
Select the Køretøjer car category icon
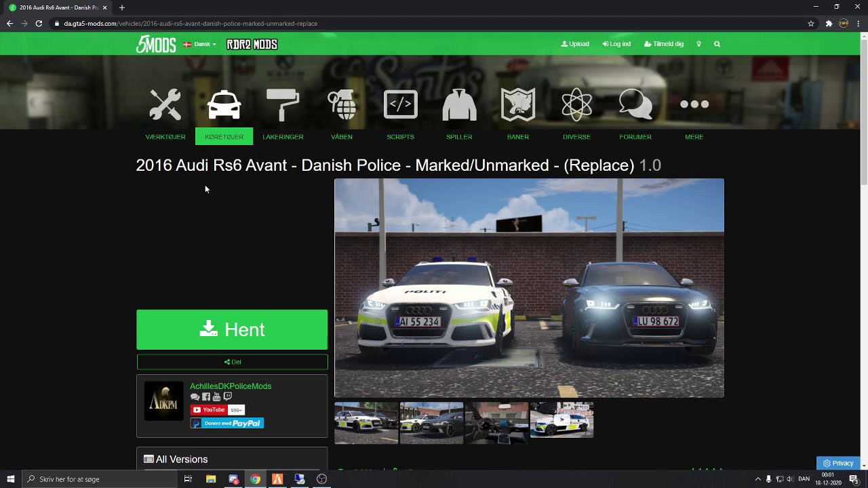pos(224,104)
